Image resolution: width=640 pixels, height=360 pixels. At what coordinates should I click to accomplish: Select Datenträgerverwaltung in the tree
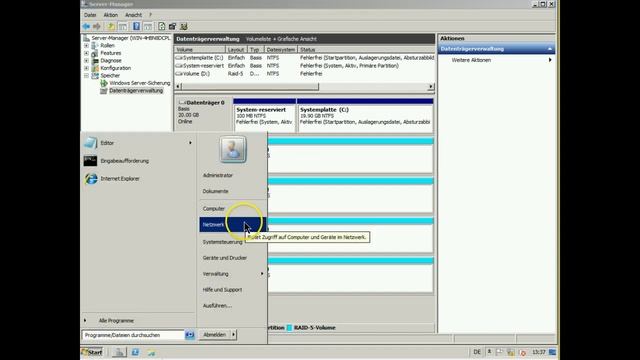(136, 91)
